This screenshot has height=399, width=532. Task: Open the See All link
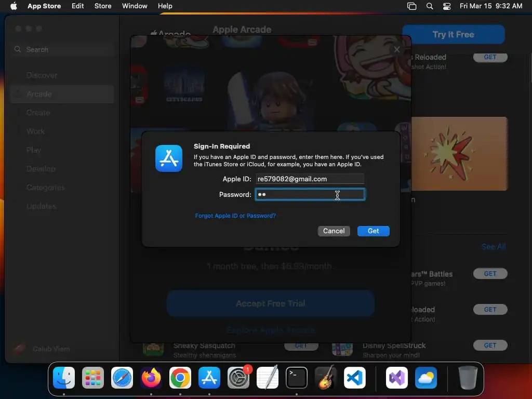[x=494, y=247]
